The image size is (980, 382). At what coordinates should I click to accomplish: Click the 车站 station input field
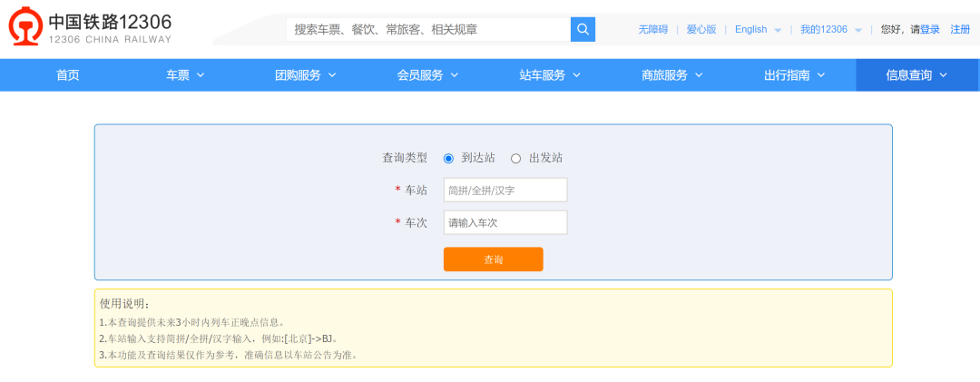pos(505,190)
